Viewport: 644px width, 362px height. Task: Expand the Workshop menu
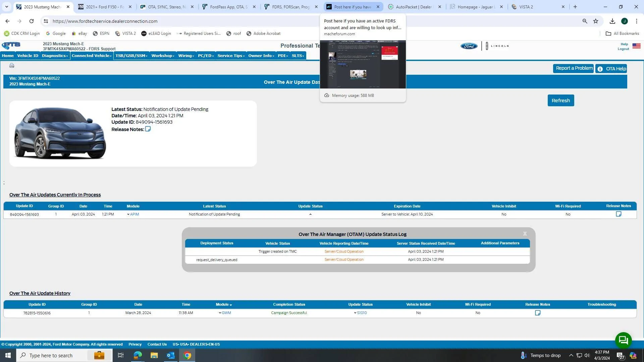[x=163, y=56]
